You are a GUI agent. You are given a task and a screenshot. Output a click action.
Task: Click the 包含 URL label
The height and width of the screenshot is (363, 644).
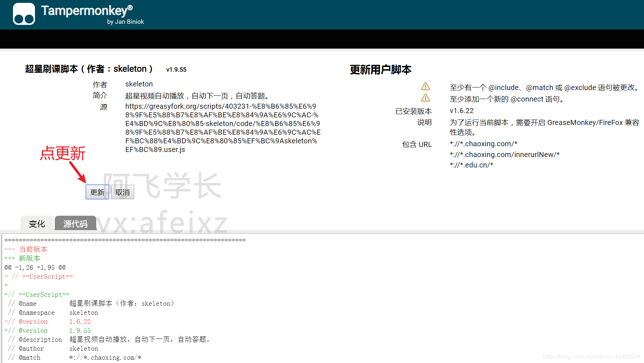click(417, 144)
